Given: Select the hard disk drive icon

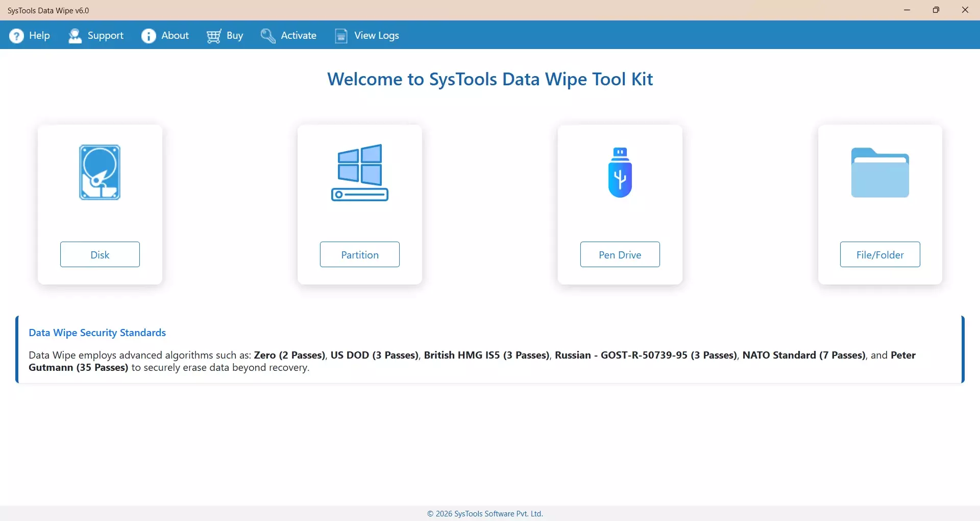Looking at the screenshot, I should 100,172.
